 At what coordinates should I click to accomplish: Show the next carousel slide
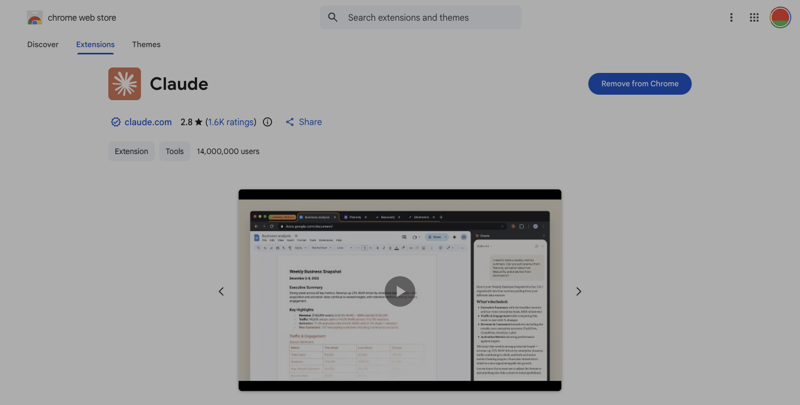pos(579,291)
